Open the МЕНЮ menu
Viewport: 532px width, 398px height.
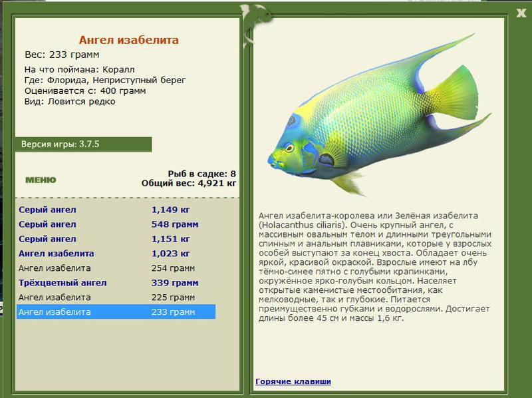click(x=41, y=180)
